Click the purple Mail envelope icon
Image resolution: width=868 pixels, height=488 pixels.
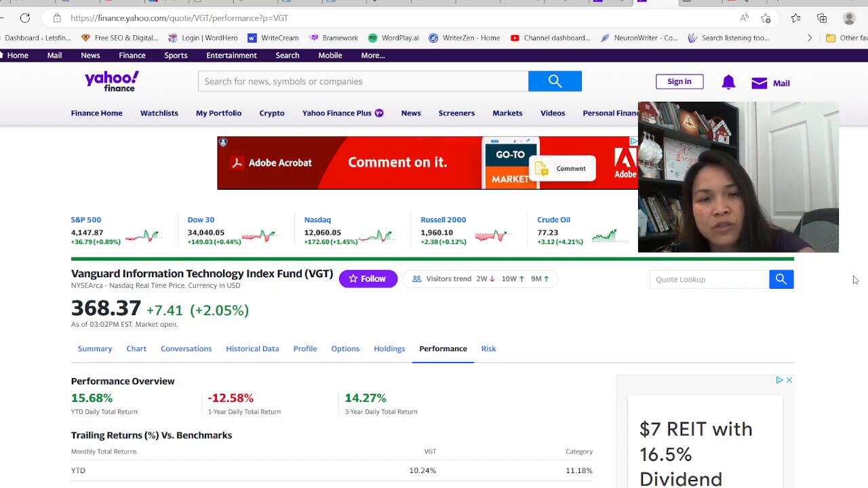tap(759, 83)
